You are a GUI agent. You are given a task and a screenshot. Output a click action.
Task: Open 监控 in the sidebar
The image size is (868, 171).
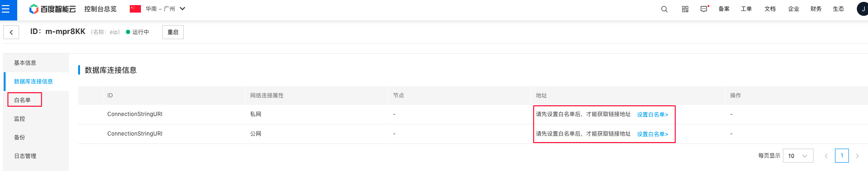point(20,119)
